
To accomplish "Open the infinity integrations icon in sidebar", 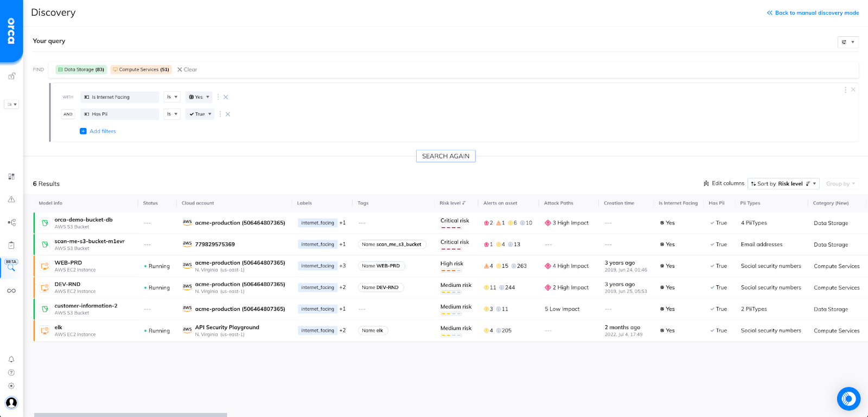I will coord(11,291).
